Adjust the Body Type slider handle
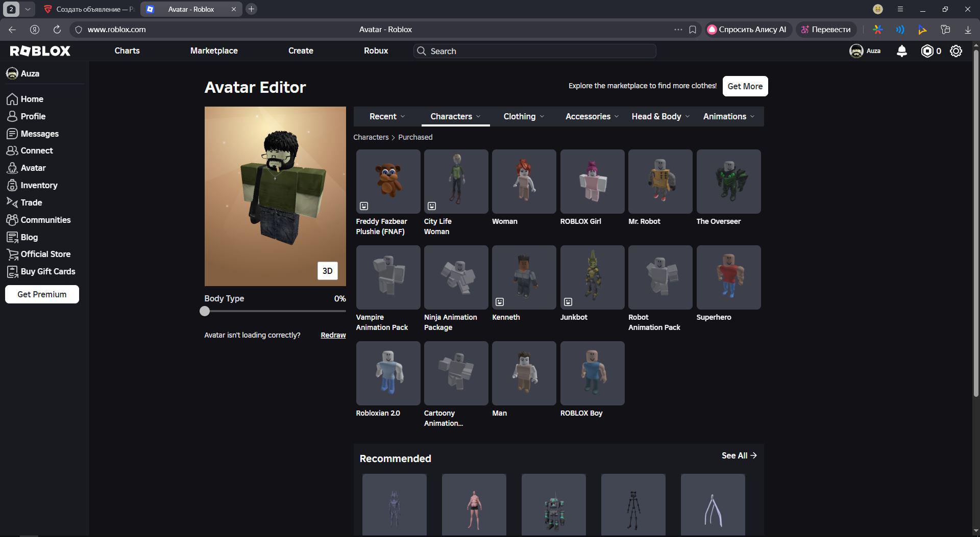The height and width of the screenshot is (537, 980). tap(205, 311)
